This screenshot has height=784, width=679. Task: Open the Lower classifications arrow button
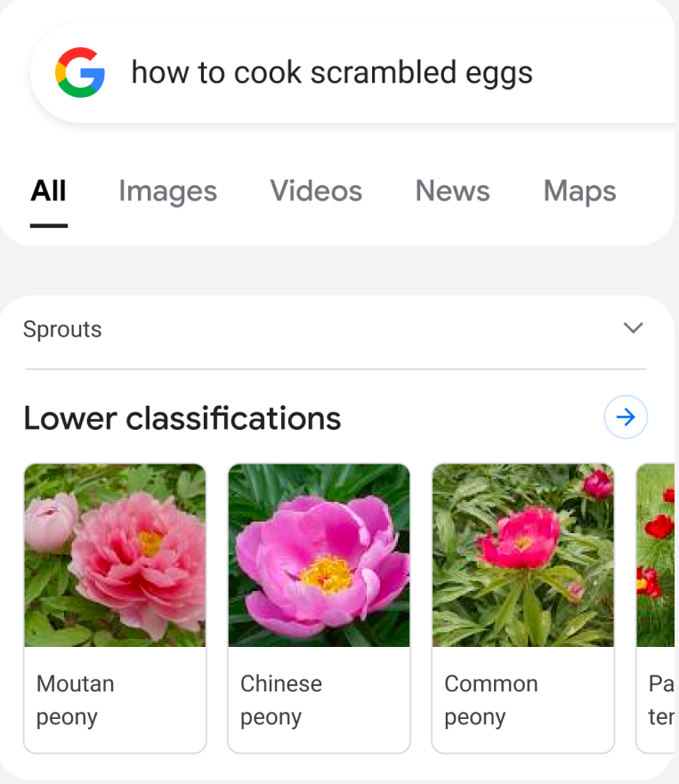(x=626, y=416)
